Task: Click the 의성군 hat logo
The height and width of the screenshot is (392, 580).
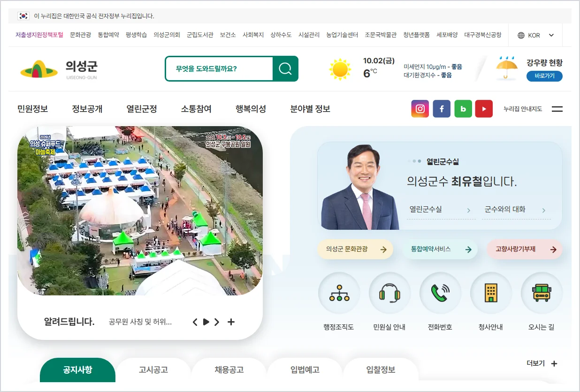Action: point(39,69)
